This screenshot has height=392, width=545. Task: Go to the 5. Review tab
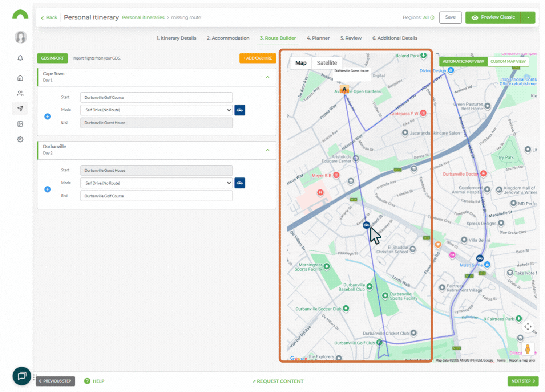(x=351, y=38)
